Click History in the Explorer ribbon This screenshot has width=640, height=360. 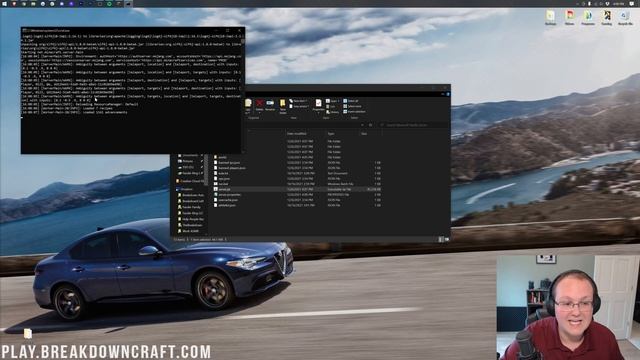[333, 112]
